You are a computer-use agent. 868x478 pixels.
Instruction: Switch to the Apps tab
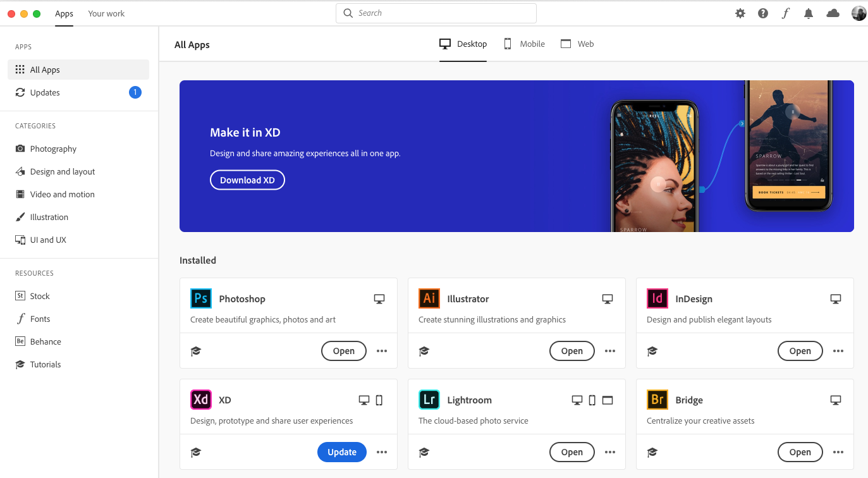(64, 13)
